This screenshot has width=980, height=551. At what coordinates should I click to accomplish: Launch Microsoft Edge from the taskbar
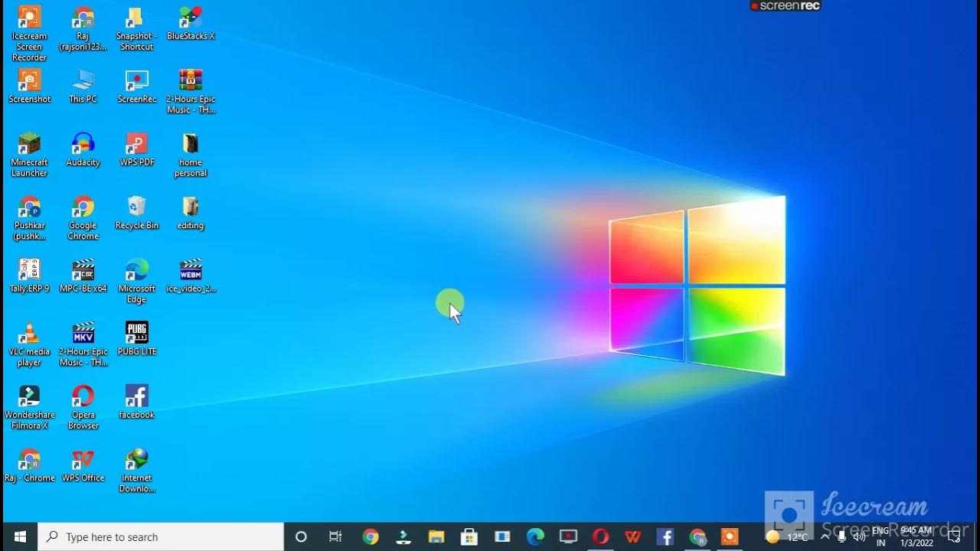535,537
